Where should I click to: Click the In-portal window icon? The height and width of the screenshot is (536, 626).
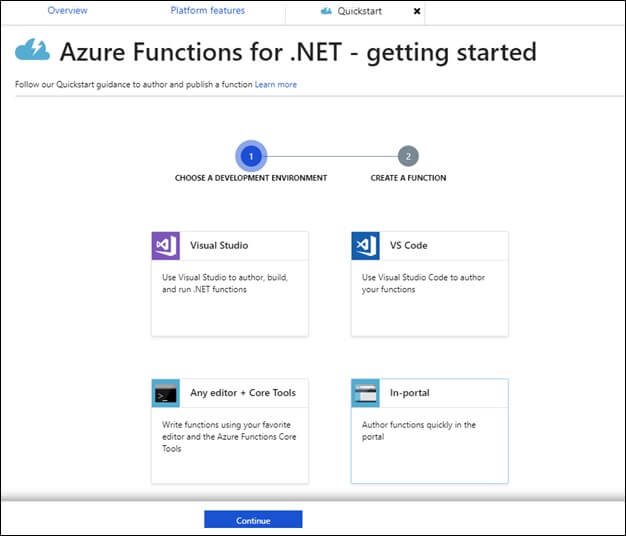click(365, 393)
